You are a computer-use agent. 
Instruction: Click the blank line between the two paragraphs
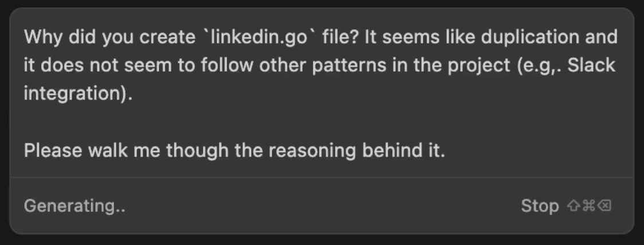point(321,122)
